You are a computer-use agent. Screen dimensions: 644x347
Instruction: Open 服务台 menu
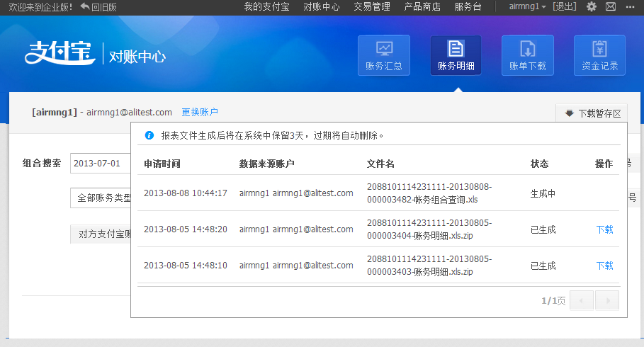(x=468, y=7)
